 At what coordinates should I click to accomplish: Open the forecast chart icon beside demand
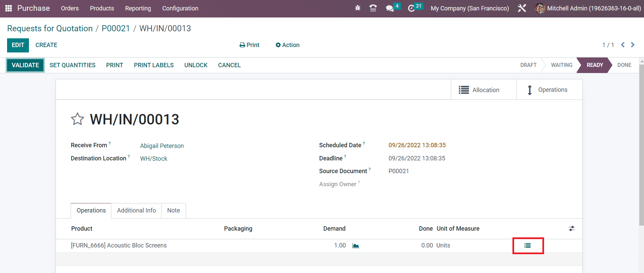356,246
